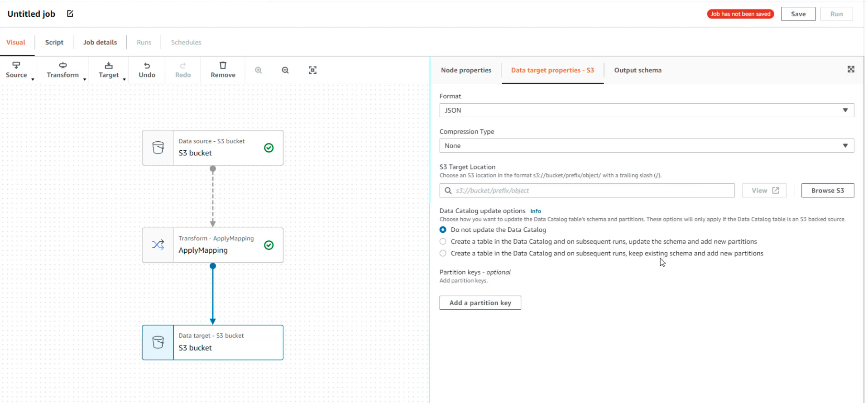This screenshot has height=403, width=868.
Task: Select update the schema and add partitions option
Action: pos(443,242)
